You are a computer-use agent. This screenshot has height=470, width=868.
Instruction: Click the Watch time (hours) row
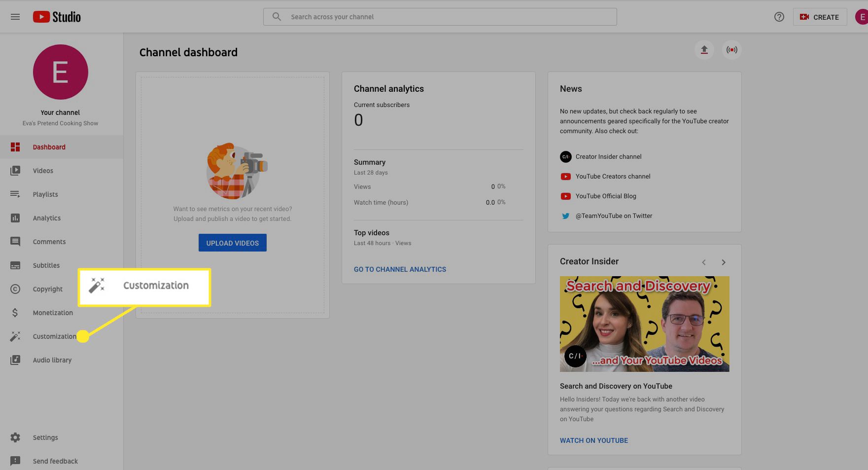(429, 202)
